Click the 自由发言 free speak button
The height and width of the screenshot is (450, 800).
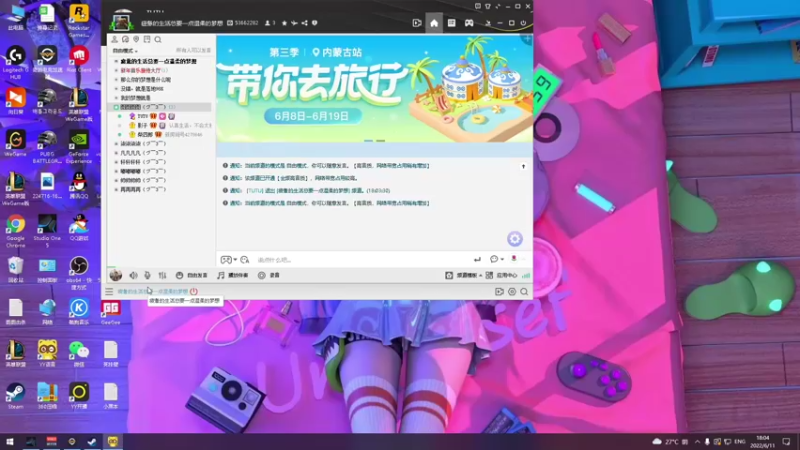(x=191, y=276)
